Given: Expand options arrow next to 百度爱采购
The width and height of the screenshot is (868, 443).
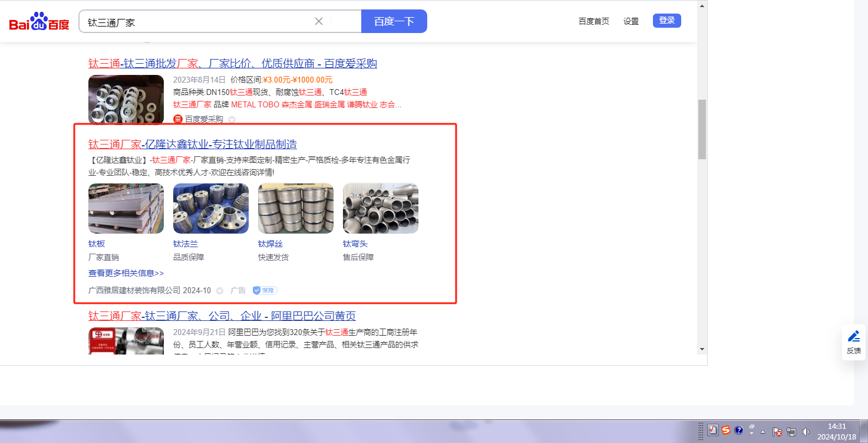Looking at the screenshot, I should point(232,119).
